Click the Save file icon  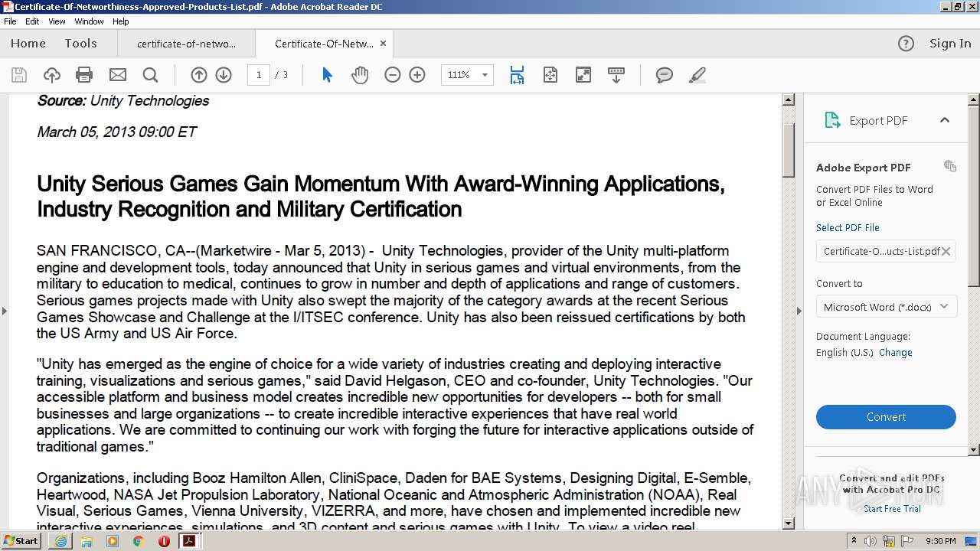19,75
